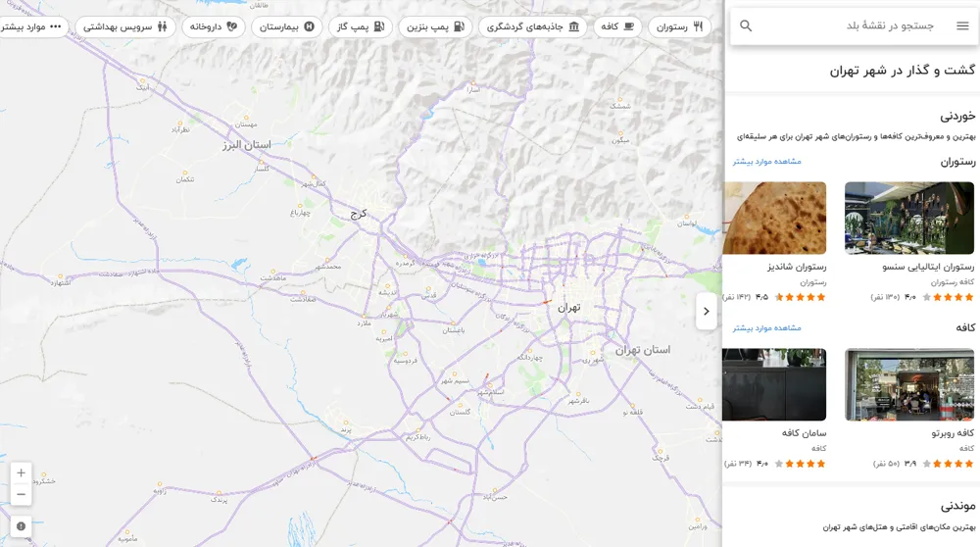Click the تهران city label on map
This screenshot has width=980, height=547.
tap(568, 308)
